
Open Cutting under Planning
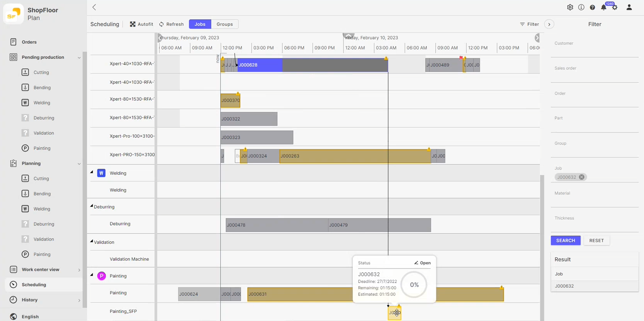(x=41, y=178)
